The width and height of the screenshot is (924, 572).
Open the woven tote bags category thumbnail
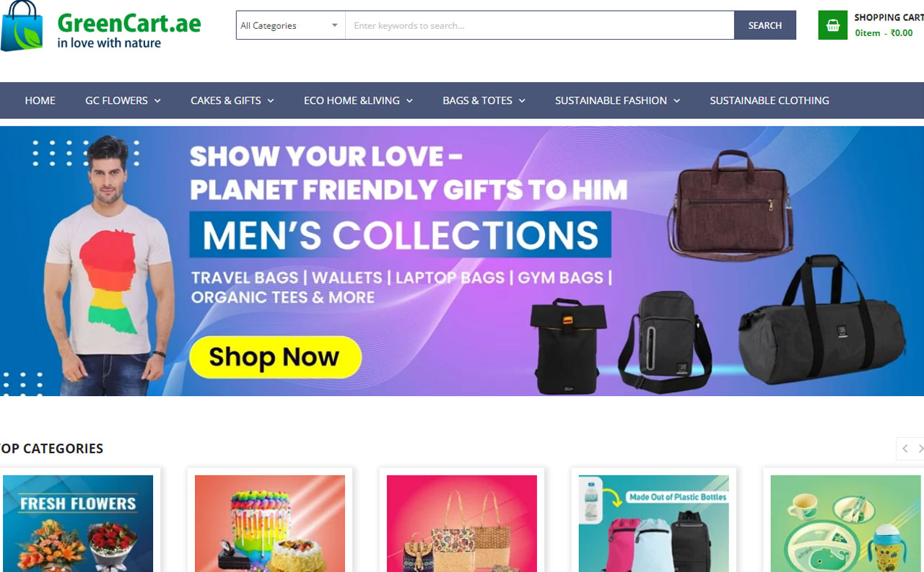pos(462,523)
